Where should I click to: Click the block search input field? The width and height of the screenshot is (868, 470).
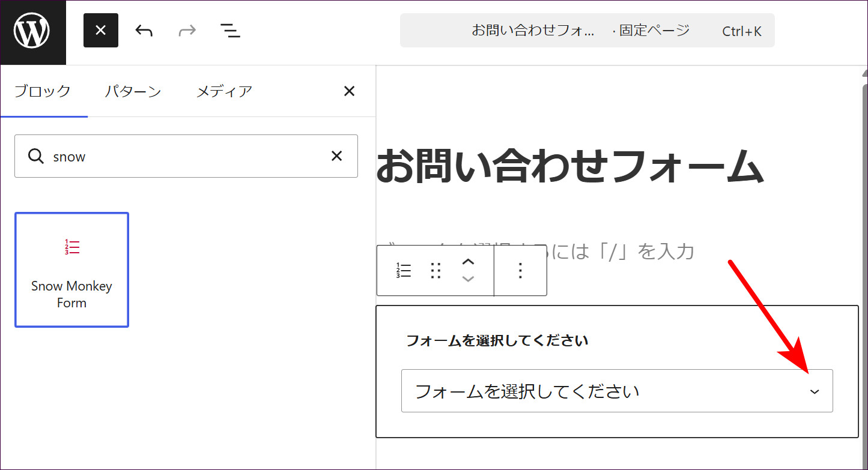tap(186, 156)
